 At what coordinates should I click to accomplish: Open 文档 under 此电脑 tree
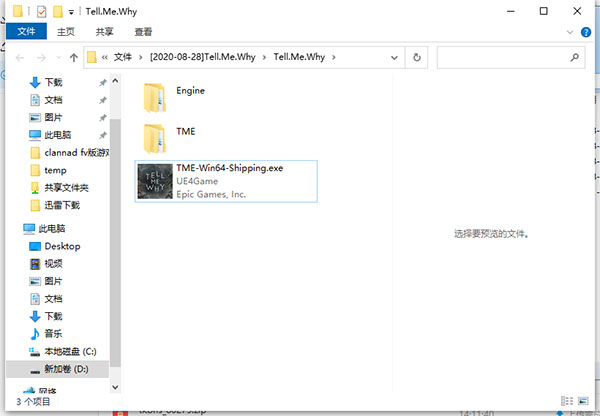54,299
